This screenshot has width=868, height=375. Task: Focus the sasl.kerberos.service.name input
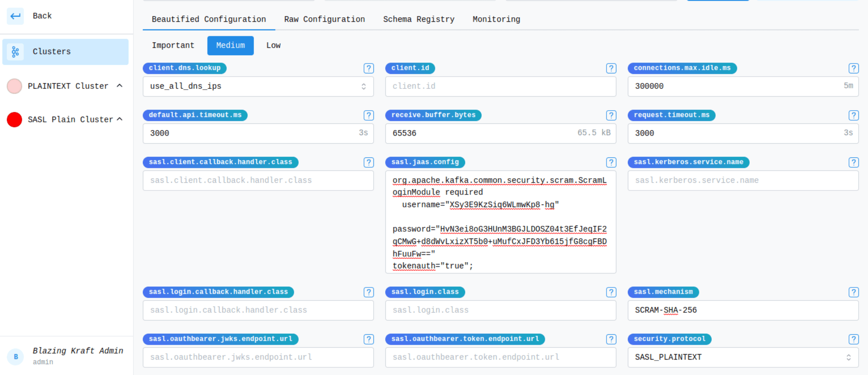tap(743, 180)
